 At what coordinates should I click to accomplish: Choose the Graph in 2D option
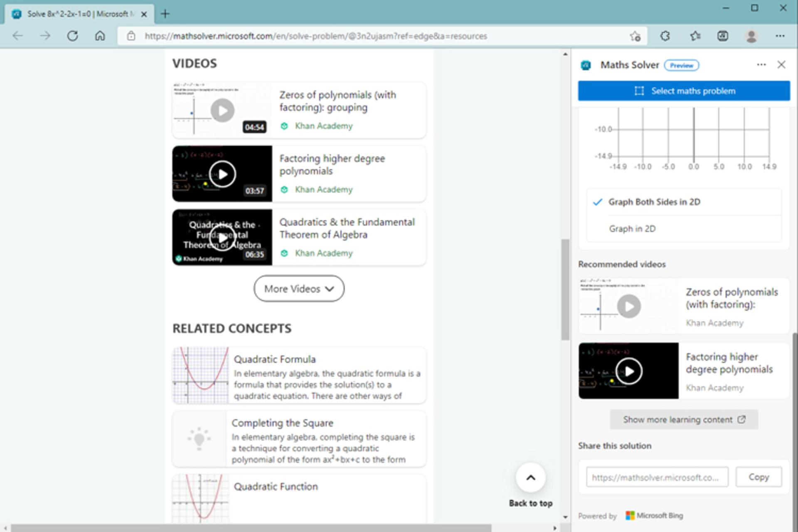(x=684, y=229)
